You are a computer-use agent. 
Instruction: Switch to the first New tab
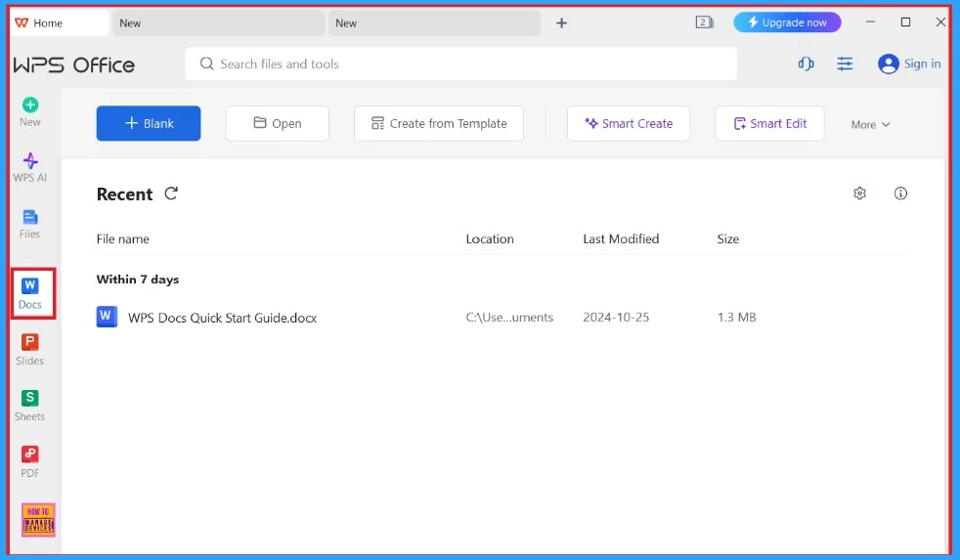click(x=218, y=23)
